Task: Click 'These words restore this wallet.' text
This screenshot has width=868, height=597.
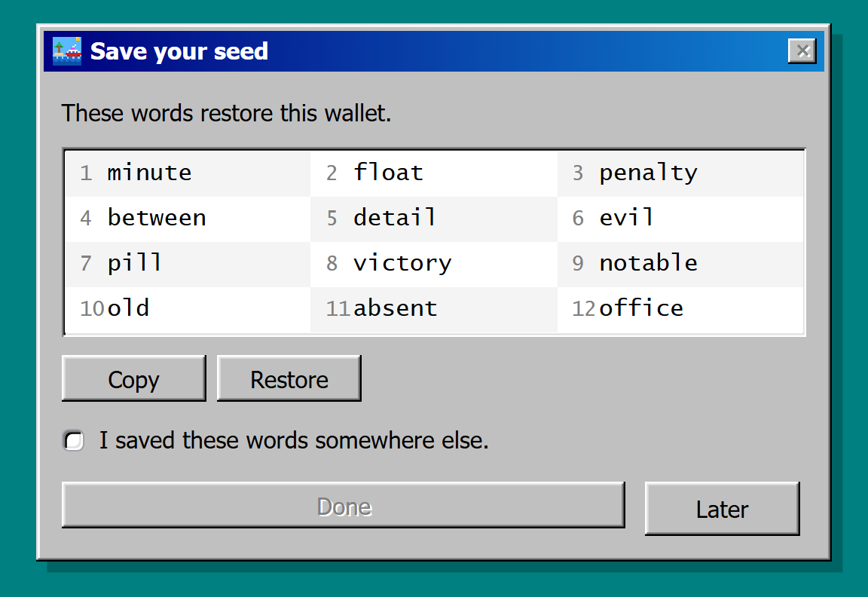Action: point(226,113)
